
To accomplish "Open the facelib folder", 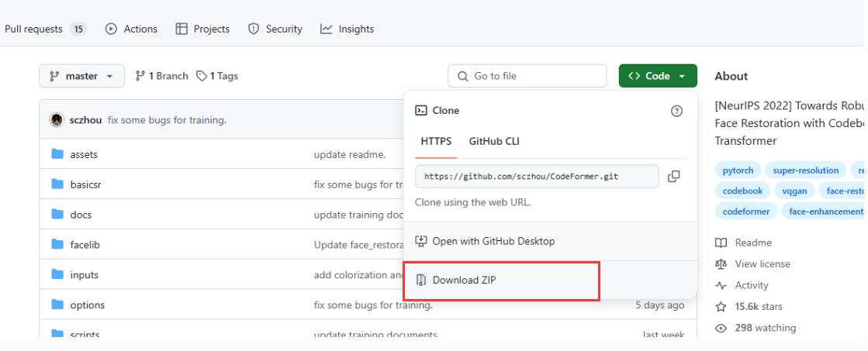I will click(85, 244).
